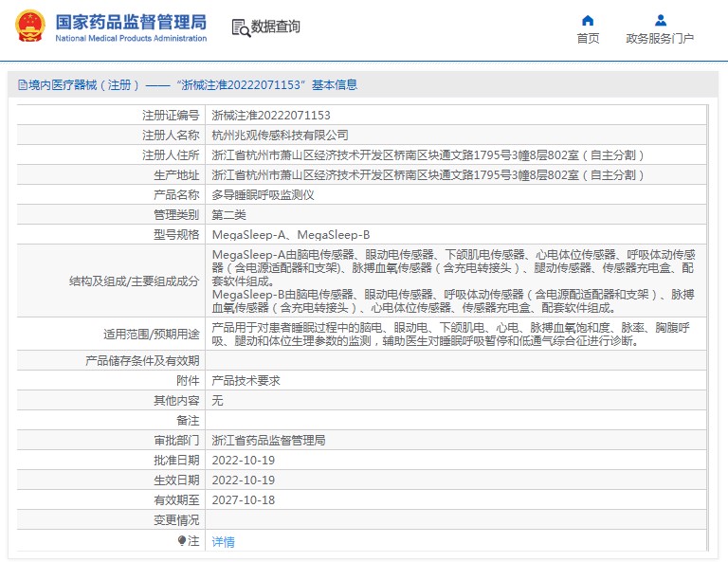
Task: Click the 型号规格 label
Action: tap(176, 235)
